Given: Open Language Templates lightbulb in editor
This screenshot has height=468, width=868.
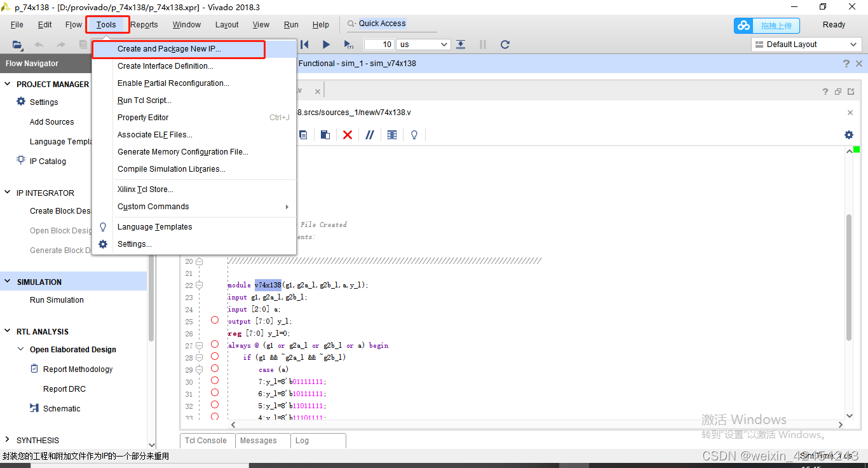Looking at the screenshot, I should click(414, 135).
